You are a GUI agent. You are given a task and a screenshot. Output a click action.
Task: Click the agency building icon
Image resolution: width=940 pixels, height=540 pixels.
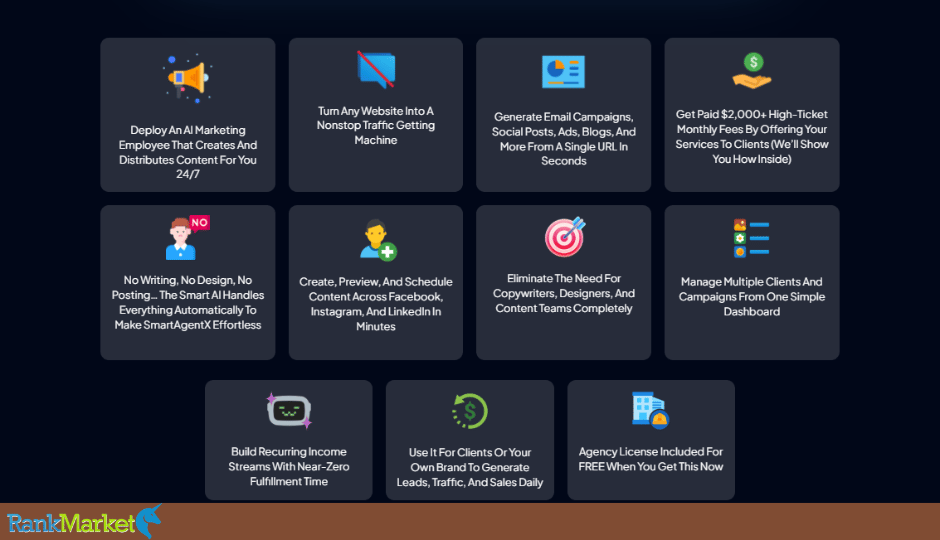coord(650,410)
